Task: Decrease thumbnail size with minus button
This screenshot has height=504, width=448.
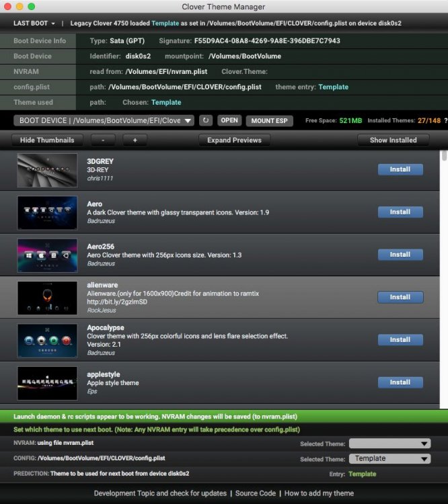Action: (103, 140)
